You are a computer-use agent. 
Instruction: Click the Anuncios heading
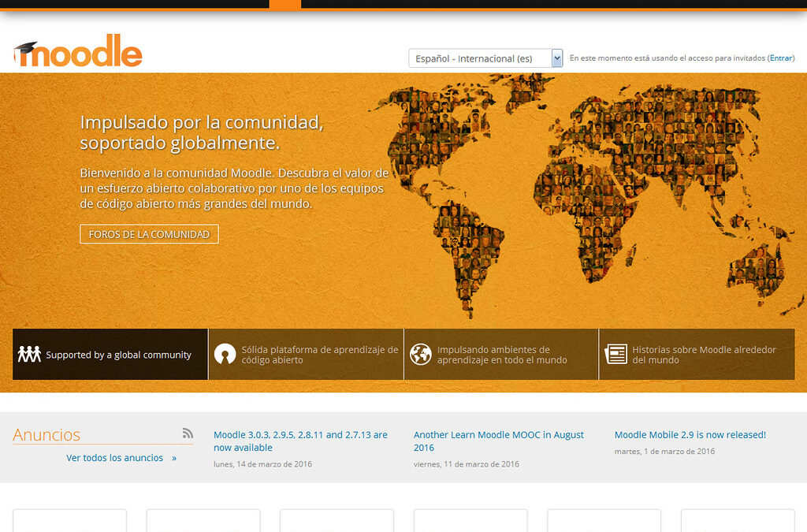[46, 435]
